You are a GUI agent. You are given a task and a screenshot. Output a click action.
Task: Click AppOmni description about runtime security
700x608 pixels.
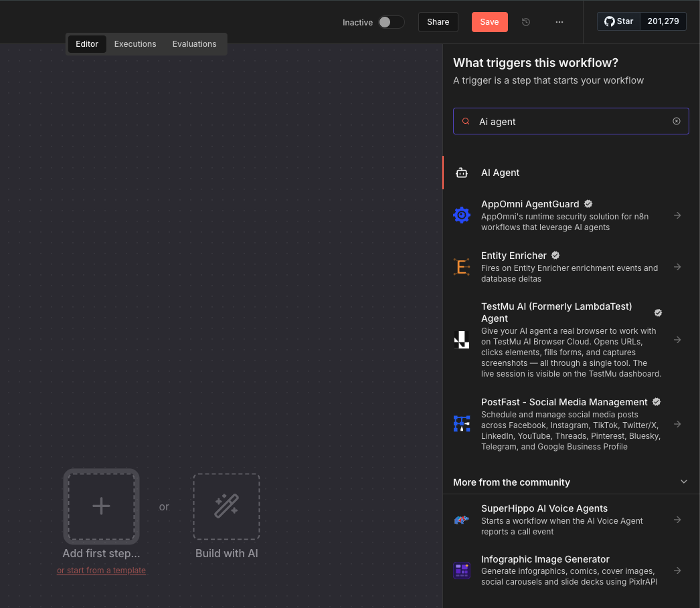pyautogui.click(x=565, y=221)
